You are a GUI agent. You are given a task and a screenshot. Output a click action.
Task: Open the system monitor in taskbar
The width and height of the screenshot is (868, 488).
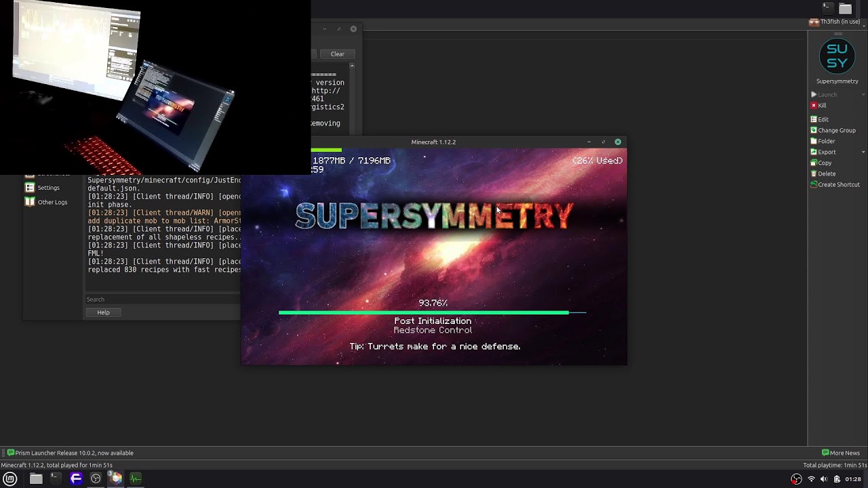pyautogui.click(x=136, y=479)
